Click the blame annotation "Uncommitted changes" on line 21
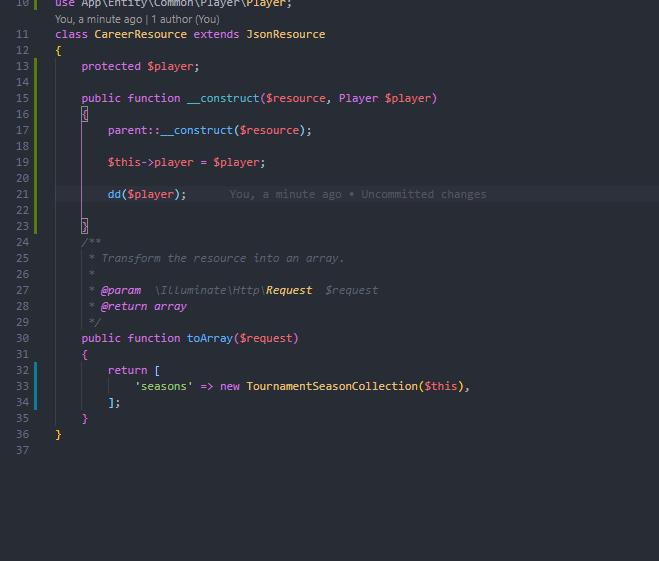This screenshot has height=561, width=659. tap(424, 194)
